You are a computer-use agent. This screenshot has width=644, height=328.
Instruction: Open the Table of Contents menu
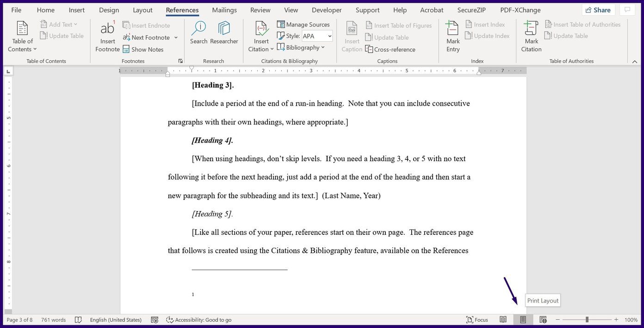coord(22,37)
